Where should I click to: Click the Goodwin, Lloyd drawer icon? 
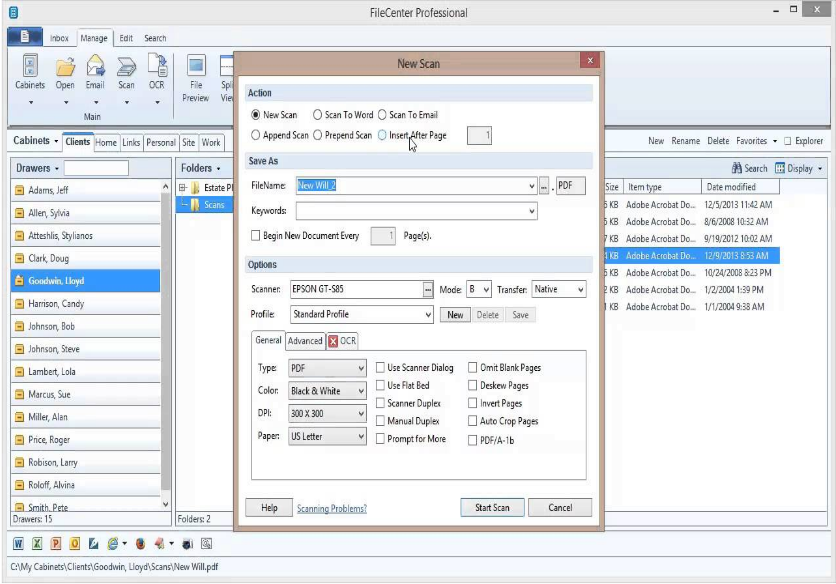pyautogui.click(x=20, y=281)
